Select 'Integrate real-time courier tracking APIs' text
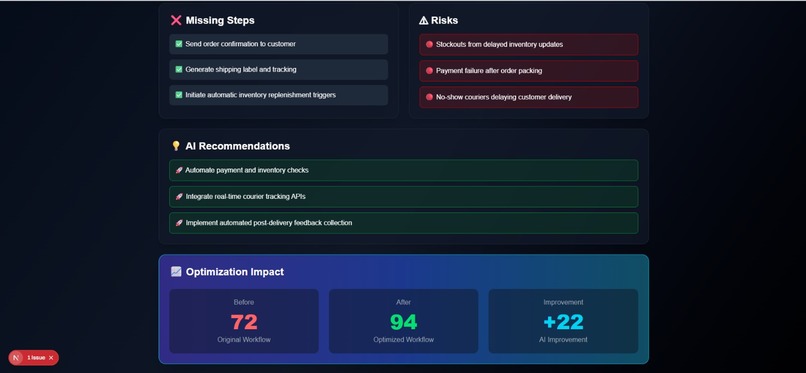Screen dimensions: 806x373 246,196
